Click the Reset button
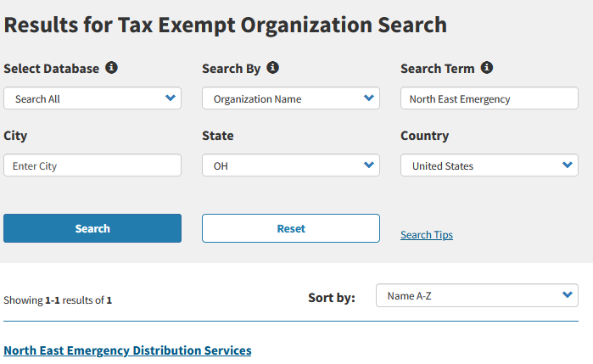Image resolution: width=593 pixels, height=364 pixels. pyautogui.click(x=291, y=228)
